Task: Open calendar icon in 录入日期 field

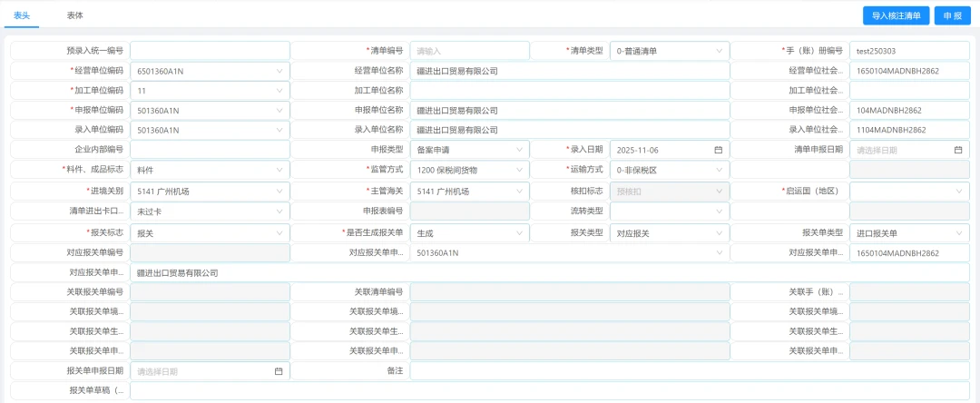Action: pyautogui.click(x=719, y=150)
